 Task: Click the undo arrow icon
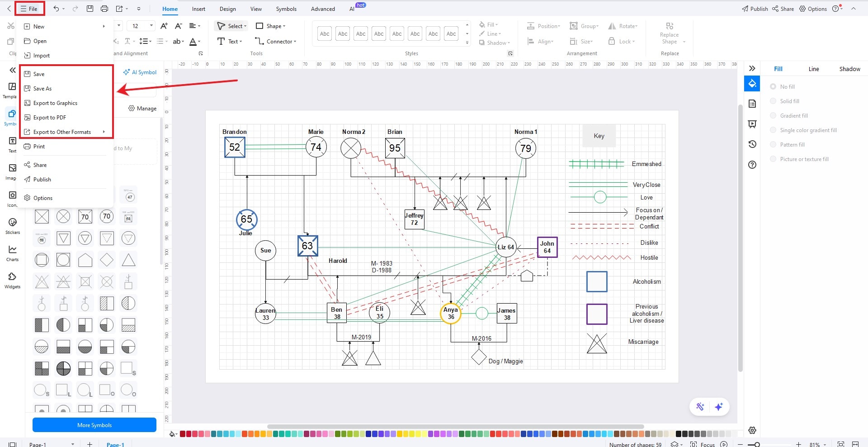pyautogui.click(x=56, y=9)
